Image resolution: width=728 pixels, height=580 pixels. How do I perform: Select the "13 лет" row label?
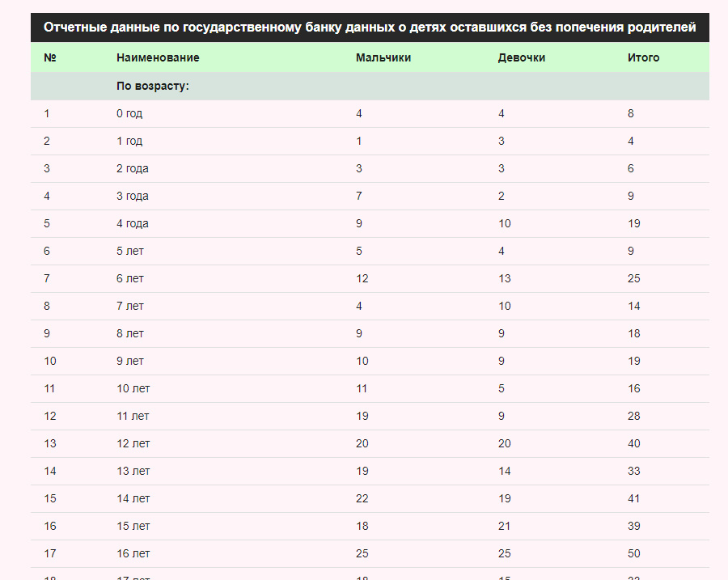(x=133, y=471)
